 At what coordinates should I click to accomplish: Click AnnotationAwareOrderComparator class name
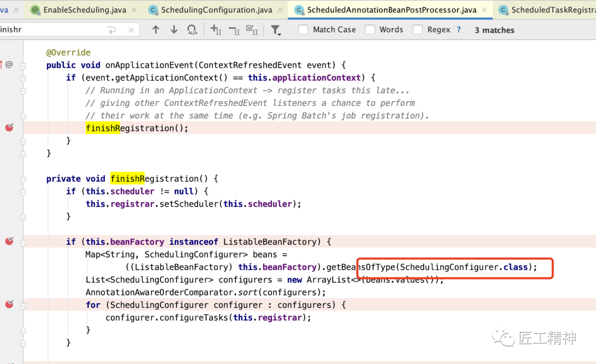pos(159,292)
